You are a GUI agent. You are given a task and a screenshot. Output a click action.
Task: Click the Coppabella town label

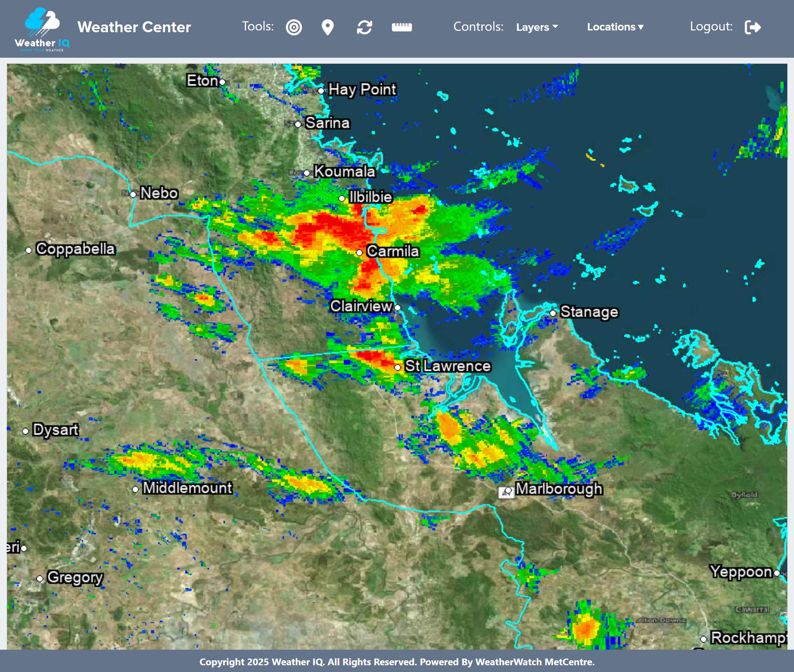(76, 249)
